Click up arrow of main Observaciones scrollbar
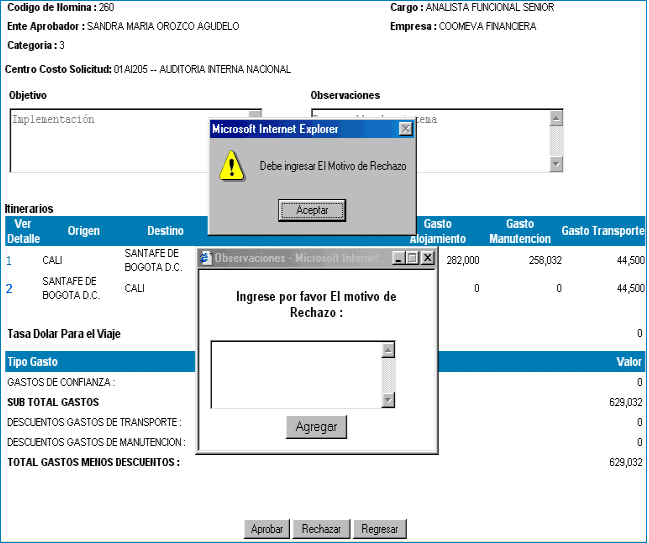This screenshot has height=543, width=649. 556,117
